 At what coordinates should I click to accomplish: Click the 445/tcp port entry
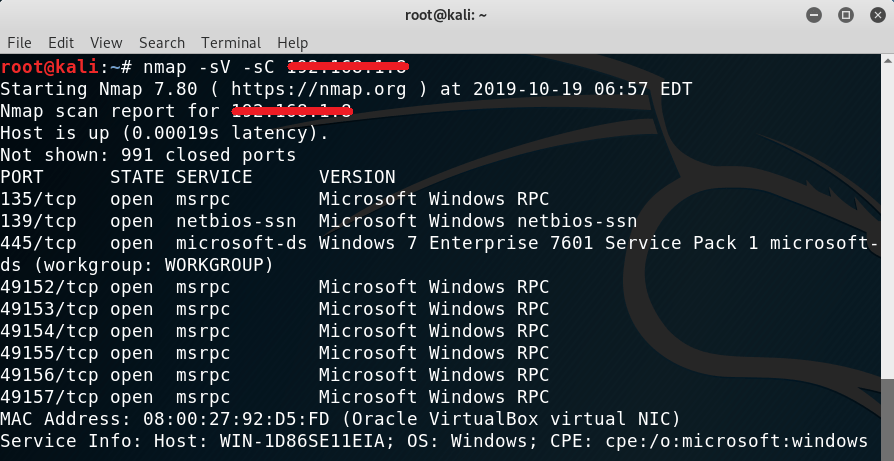(38, 243)
